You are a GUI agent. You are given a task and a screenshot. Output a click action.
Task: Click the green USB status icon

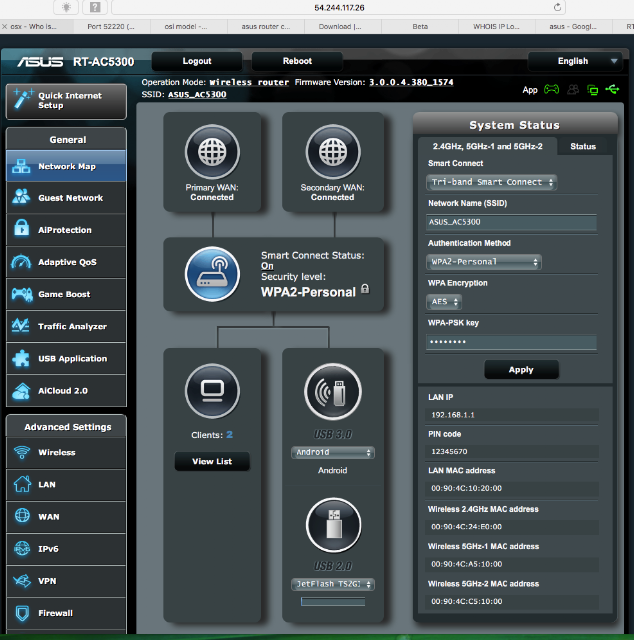coord(612,89)
